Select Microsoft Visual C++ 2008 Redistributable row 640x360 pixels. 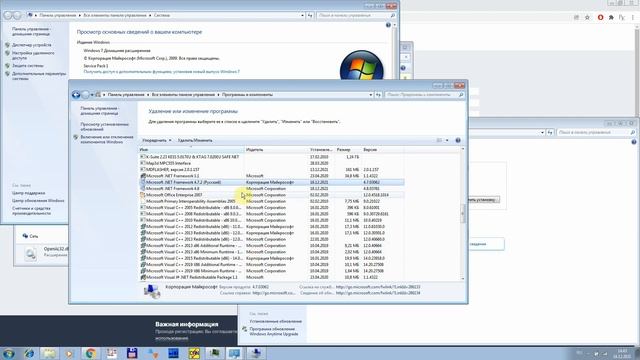[271, 214]
